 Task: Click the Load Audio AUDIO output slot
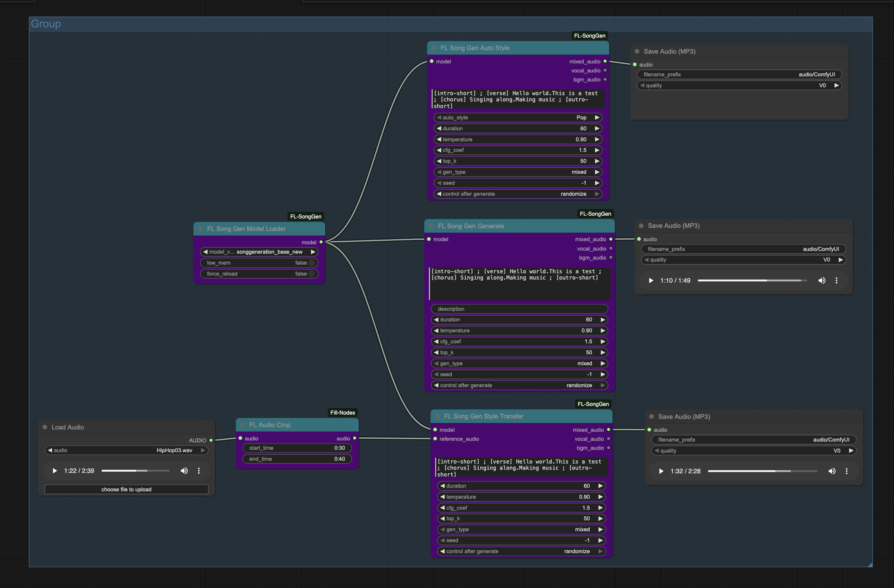211,440
